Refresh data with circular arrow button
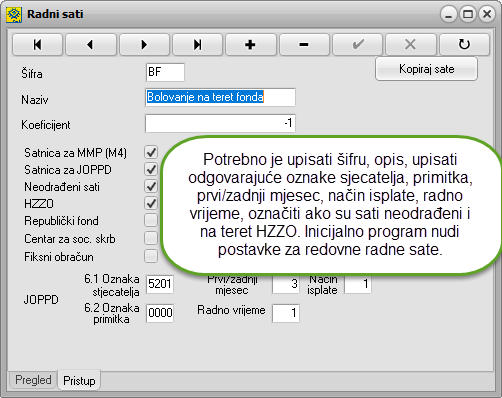Image resolution: width=502 pixels, height=398 pixels. tap(464, 44)
